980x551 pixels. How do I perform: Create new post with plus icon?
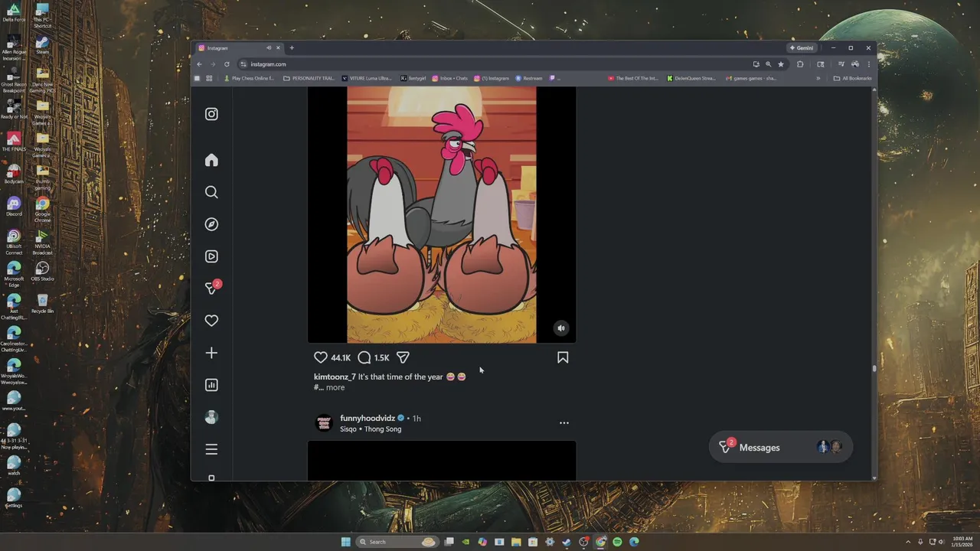tap(211, 353)
